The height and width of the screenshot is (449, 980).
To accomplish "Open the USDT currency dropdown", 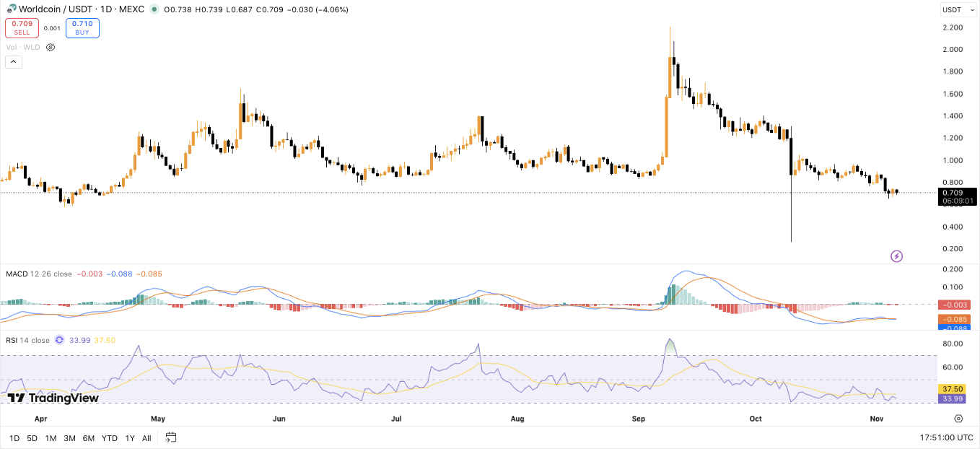I will tap(958, 10).
